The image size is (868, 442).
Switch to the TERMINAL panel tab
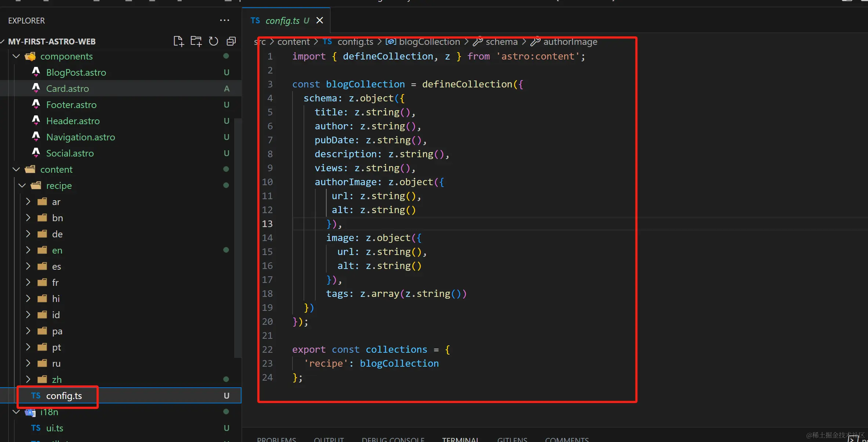pyautogui.click(x=460, y=439)
